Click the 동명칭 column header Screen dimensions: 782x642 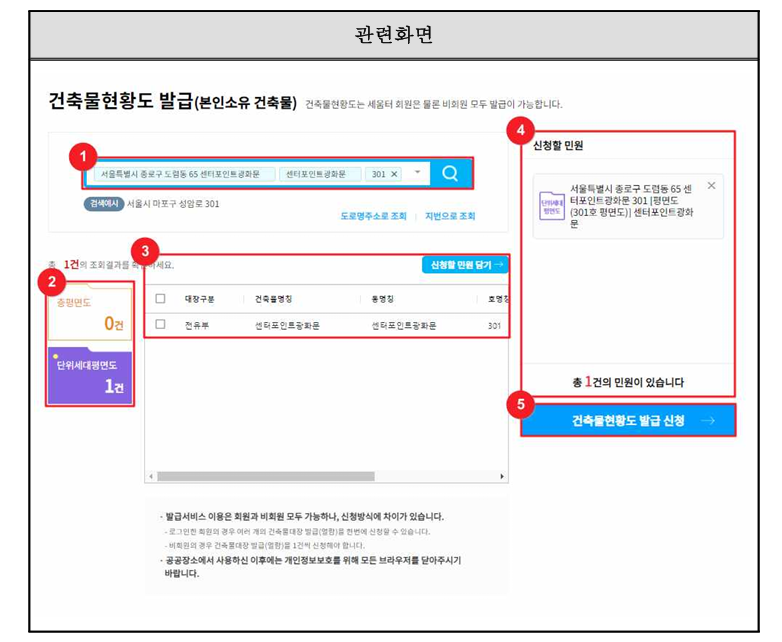(383, 299)
